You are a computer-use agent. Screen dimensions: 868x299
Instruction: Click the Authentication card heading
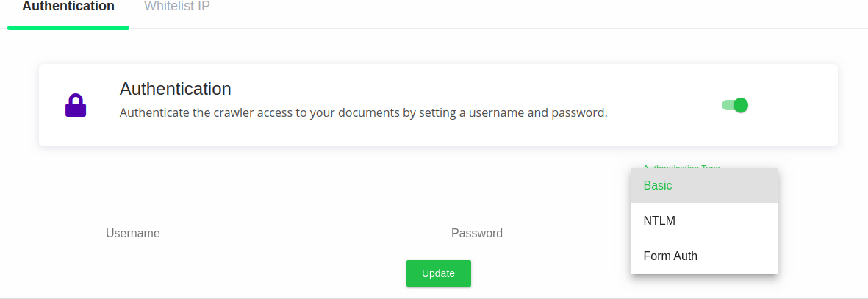click(x=176, y=89)
